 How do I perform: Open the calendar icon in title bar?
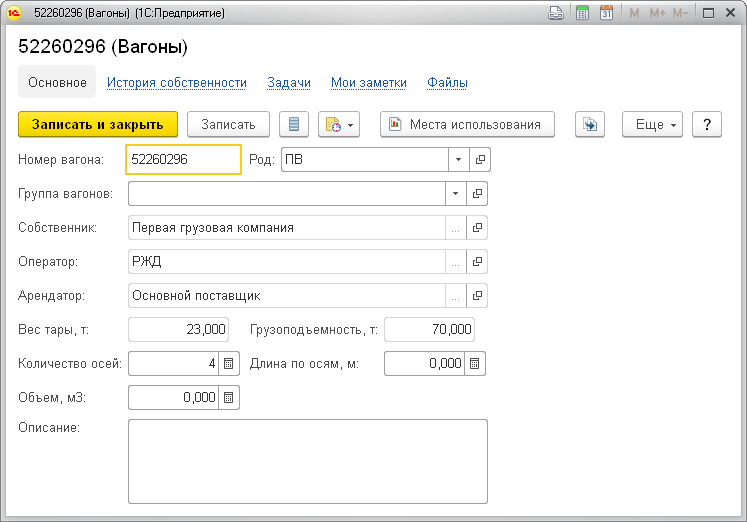click(606, 14)
